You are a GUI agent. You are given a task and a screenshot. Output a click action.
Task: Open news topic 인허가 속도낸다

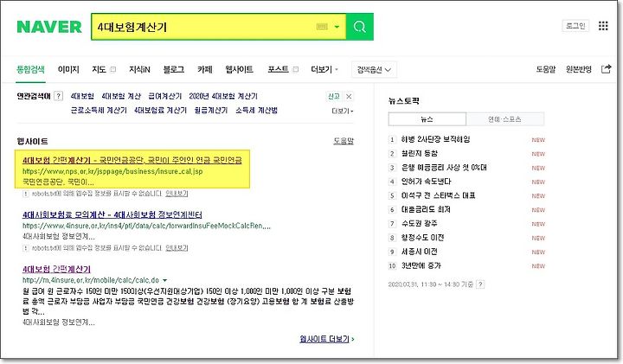(x=427, y=182)
